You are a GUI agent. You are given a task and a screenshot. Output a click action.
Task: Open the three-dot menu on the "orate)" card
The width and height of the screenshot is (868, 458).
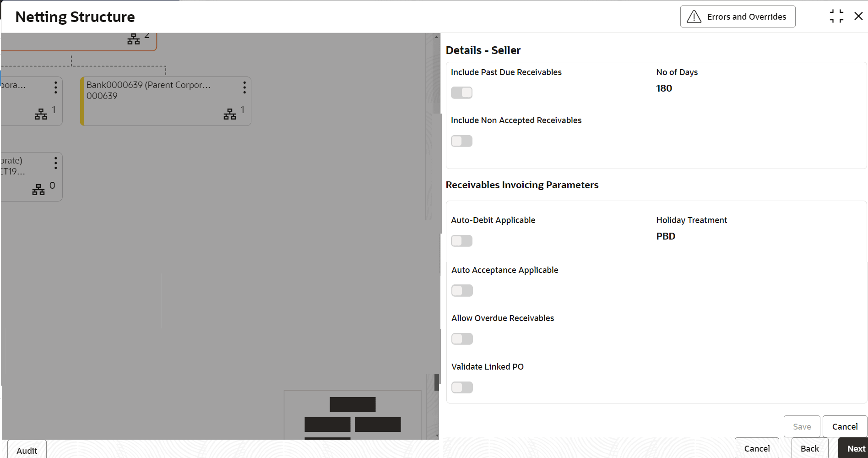tap(55, 163)
